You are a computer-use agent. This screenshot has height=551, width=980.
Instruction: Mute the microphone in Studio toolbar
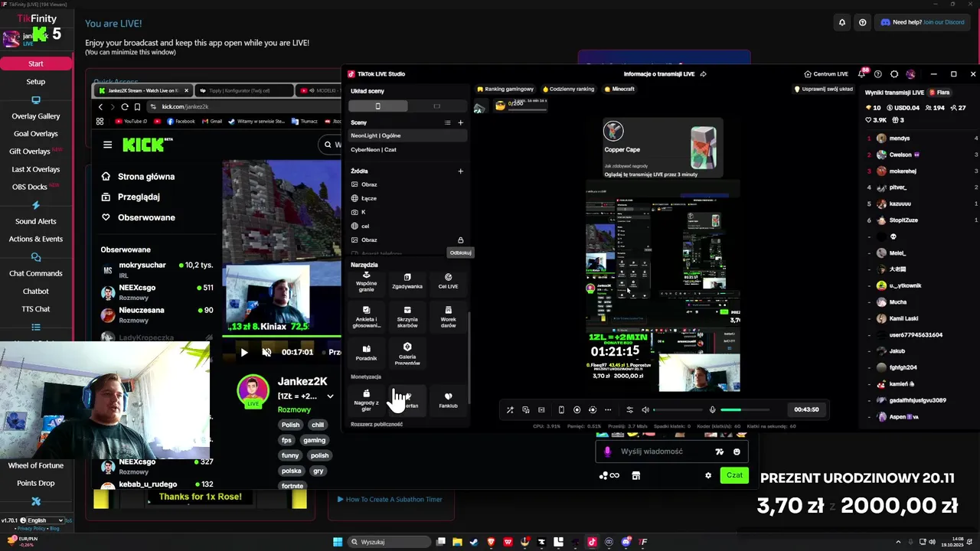click(x=712, y=409)
